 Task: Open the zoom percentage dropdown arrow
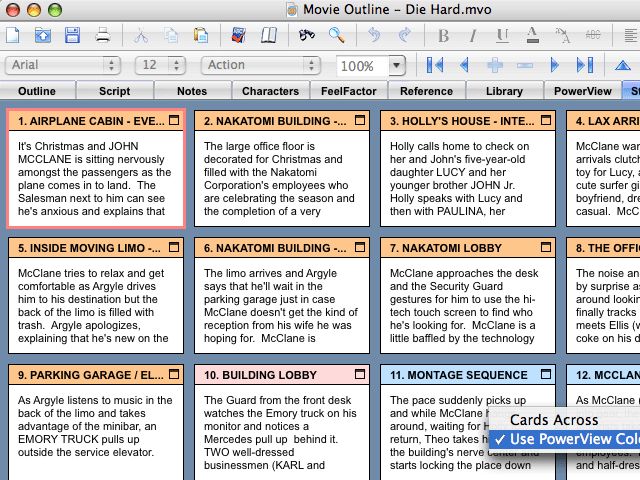tap(396, 65)
